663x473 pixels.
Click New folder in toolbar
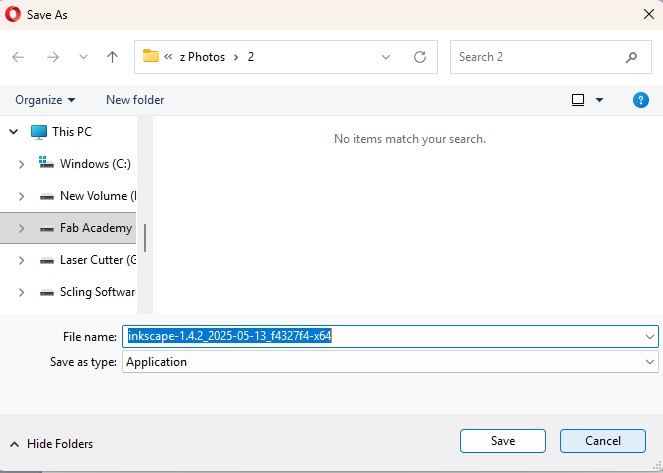pyautogui.click(x=135, y=100)
